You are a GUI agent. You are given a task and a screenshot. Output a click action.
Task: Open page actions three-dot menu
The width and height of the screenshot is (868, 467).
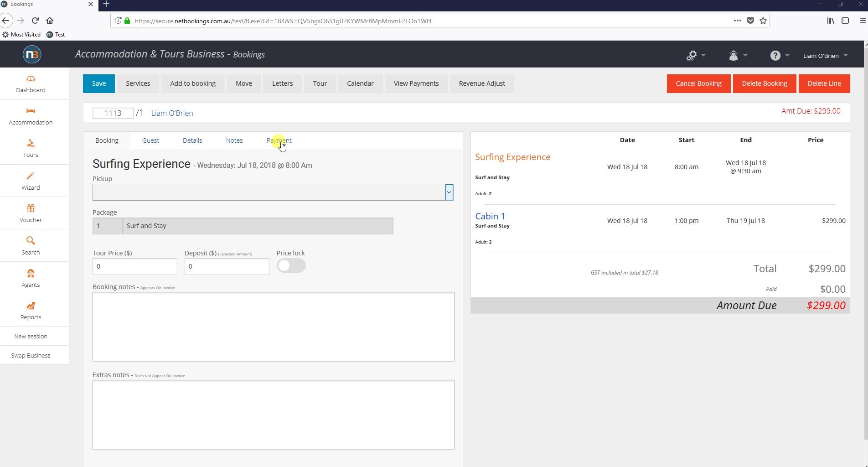737,21
